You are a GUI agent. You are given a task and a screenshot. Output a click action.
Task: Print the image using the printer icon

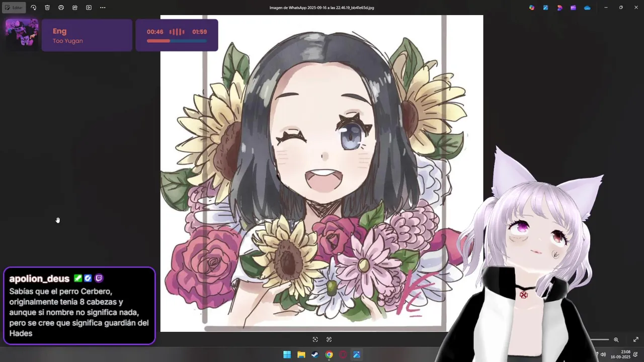[61, 8]
